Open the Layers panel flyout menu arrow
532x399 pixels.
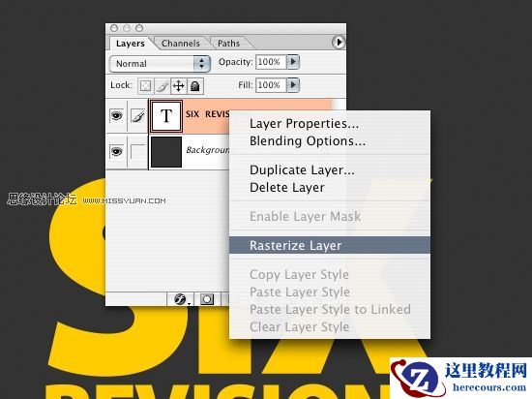(339, 43)
